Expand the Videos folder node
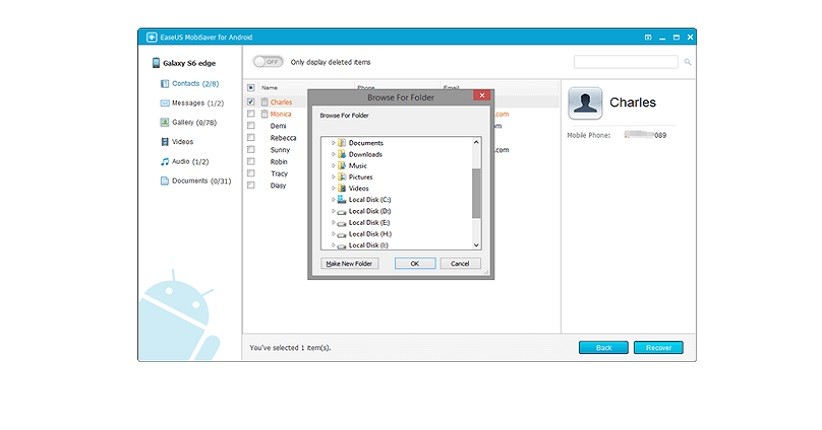The height and width of the screenshot is (430, 822). click(333, 188)
